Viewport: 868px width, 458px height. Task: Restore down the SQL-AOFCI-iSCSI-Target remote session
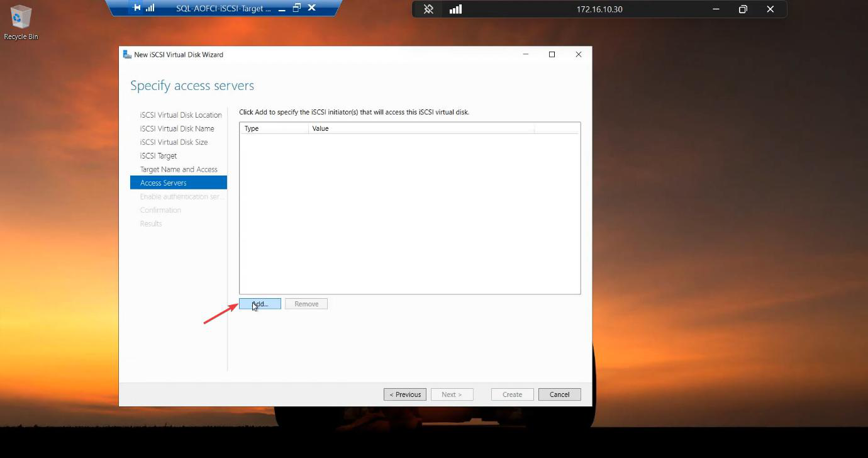(297, 8)
